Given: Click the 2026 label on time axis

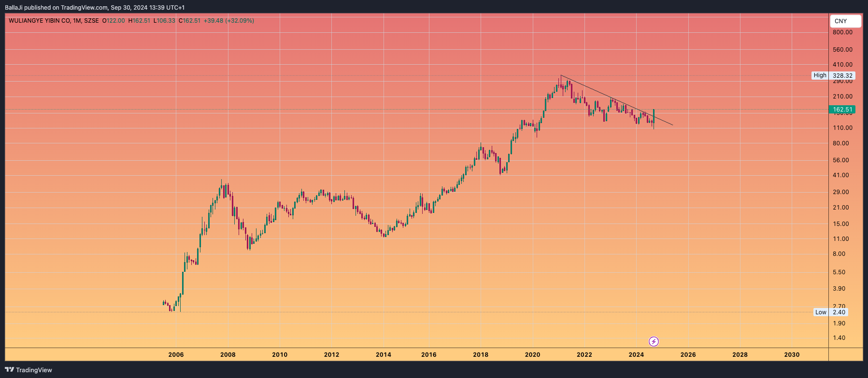Looking at the screenshot, I should (x=688, y=355).
